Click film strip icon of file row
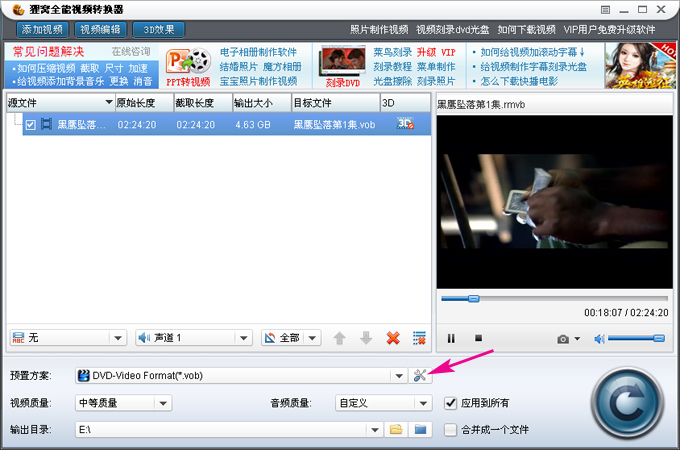Viewport: 680px width, 450px height. [x=46, y=124]
